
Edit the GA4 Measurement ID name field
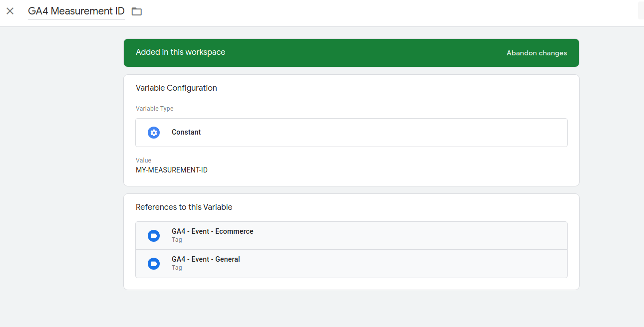(x=76, y=11)
